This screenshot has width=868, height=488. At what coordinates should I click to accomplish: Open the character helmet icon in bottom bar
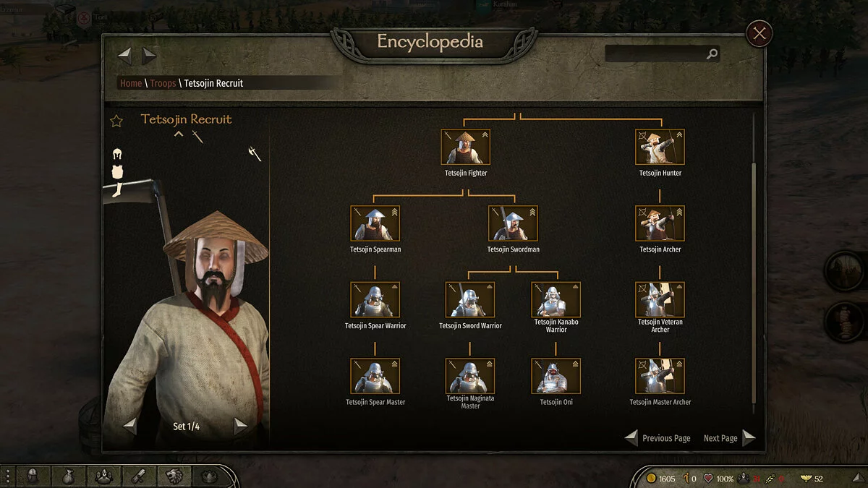pyautogui.click(x=33, y=476)
